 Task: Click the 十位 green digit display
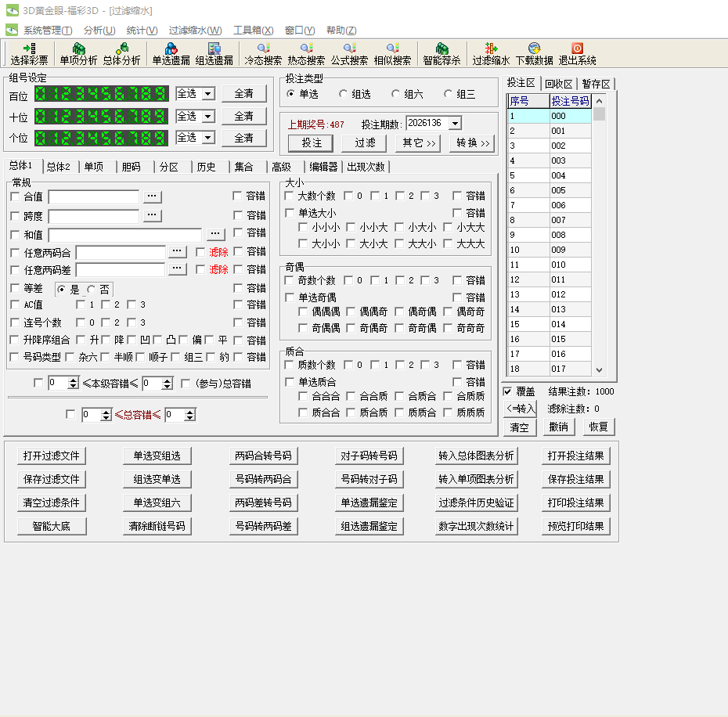coord(101,116)
